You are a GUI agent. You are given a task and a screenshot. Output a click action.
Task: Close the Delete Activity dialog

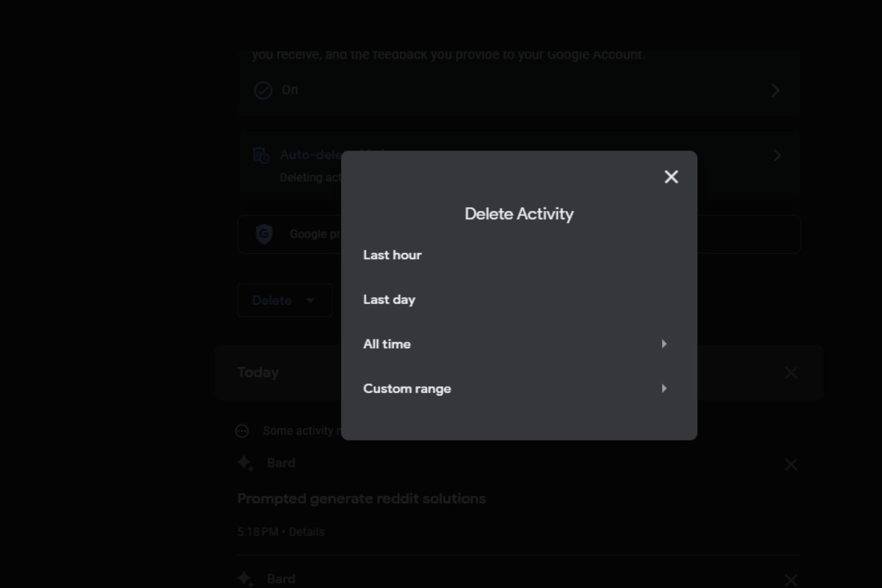pyautogui.click(x=671, y=177)
